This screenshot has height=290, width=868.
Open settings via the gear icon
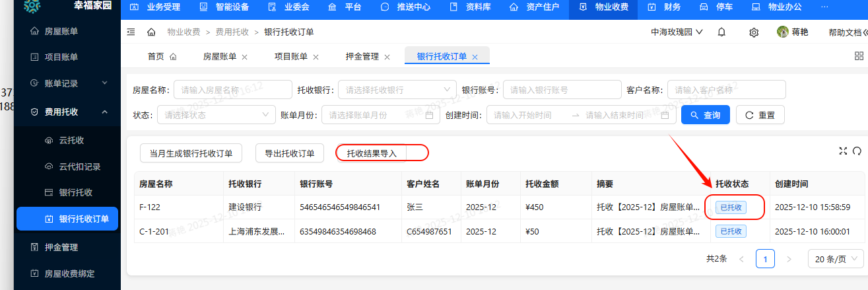point(754,32)
